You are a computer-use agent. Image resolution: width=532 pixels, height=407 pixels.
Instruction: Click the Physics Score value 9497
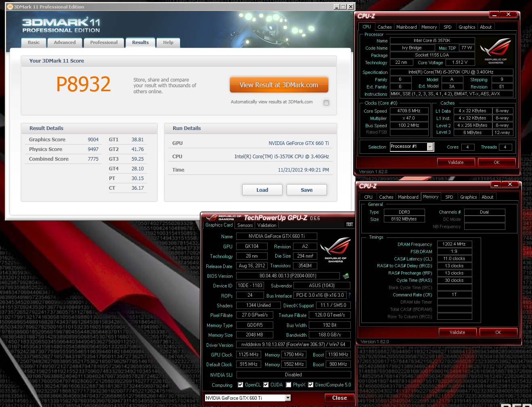click(93, 149)
